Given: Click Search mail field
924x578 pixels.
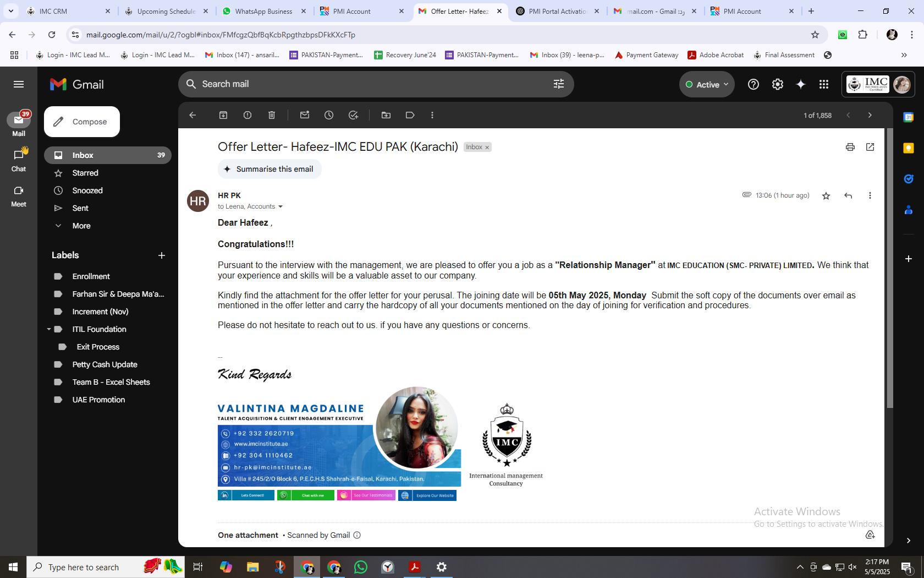Looking at the screenshot, I should click(x=376, y=84).
